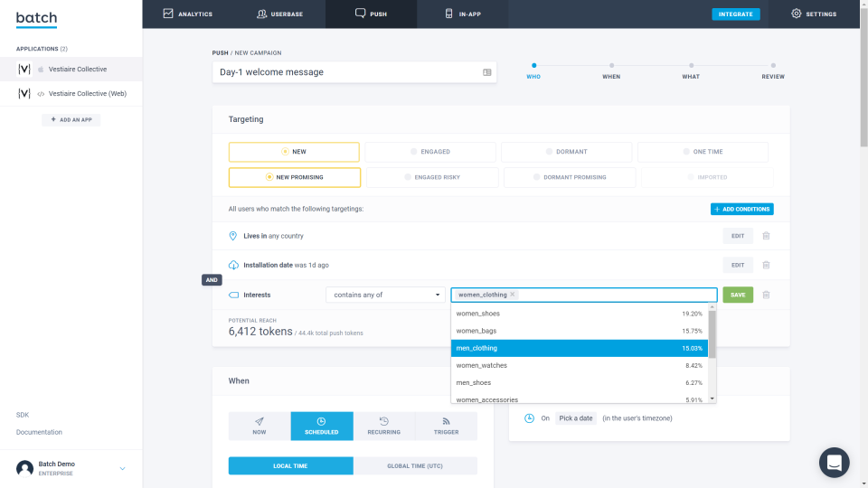Go to the WHAT step
868x488 pixels.
pyautogui.click(x=691, y=72)
